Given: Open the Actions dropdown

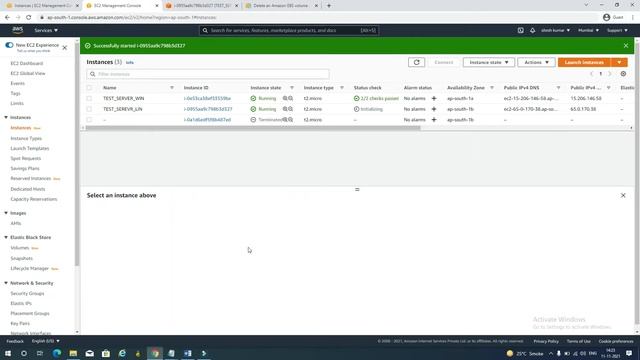Looking at the screenshot, I should pos(536,62).
